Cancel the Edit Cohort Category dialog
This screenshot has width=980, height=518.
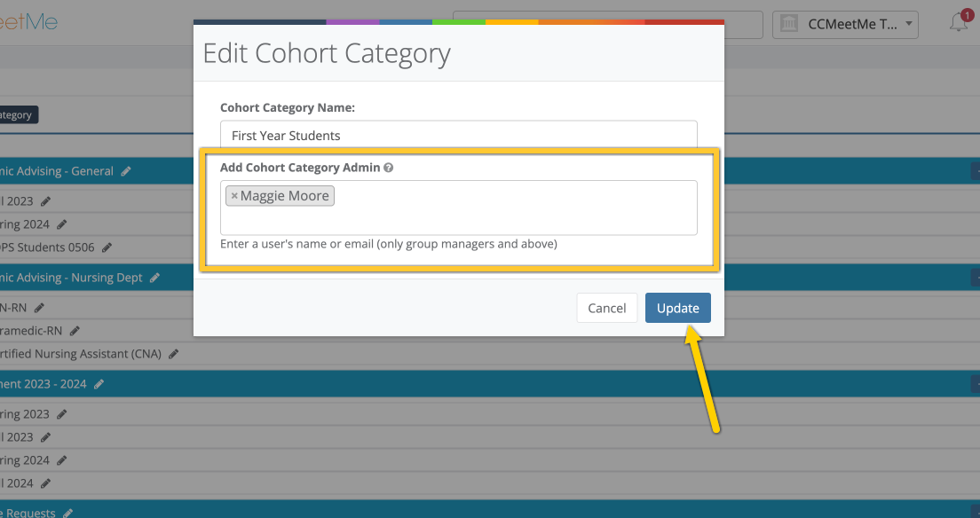(607, 308)
